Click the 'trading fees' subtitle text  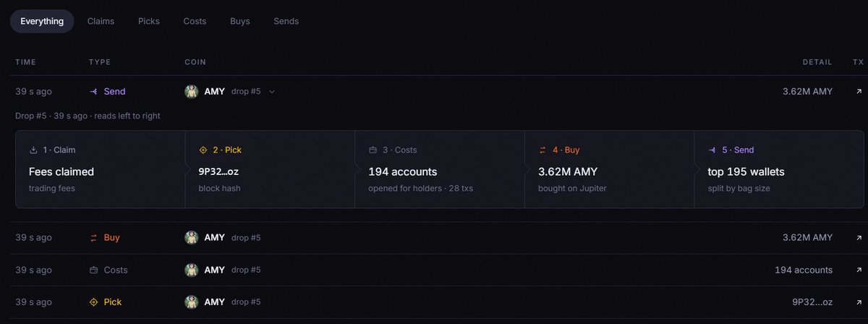point(51,188)
